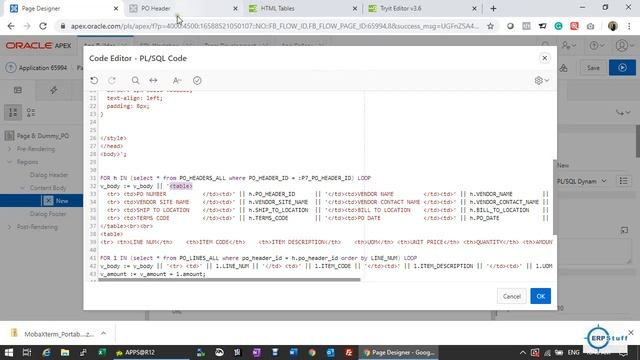Image resolution: width=640 pixels, height=360 pixels.
Task: Click the code editor vertical scrollbar
Action: 555,198
